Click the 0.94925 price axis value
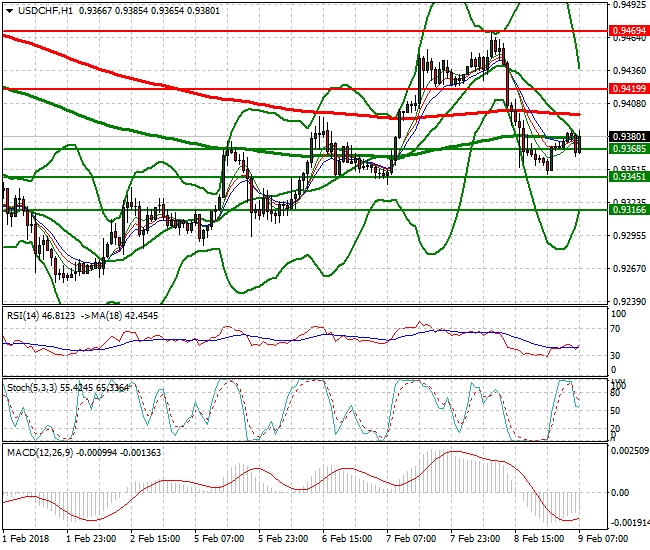 point(629,5)
